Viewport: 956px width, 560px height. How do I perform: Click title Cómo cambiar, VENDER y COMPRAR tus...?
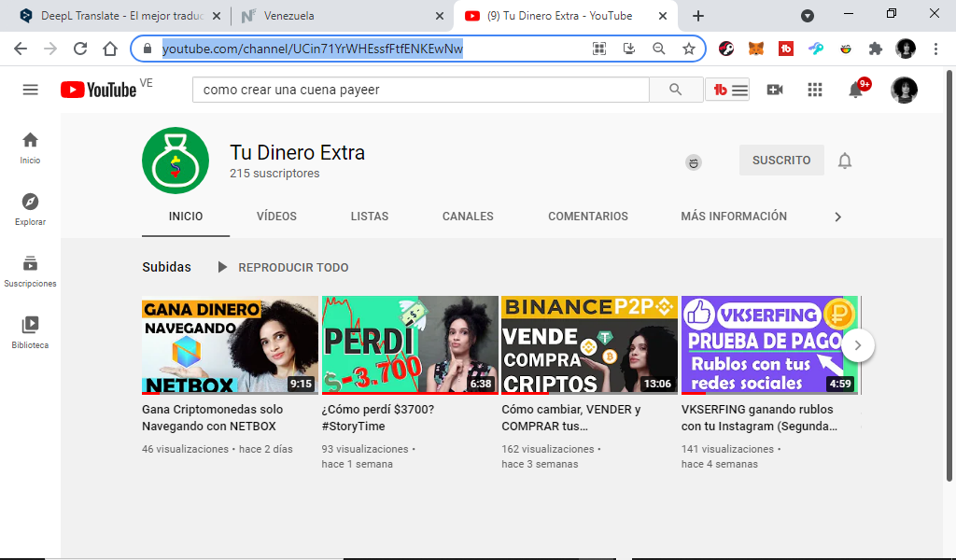570,417
